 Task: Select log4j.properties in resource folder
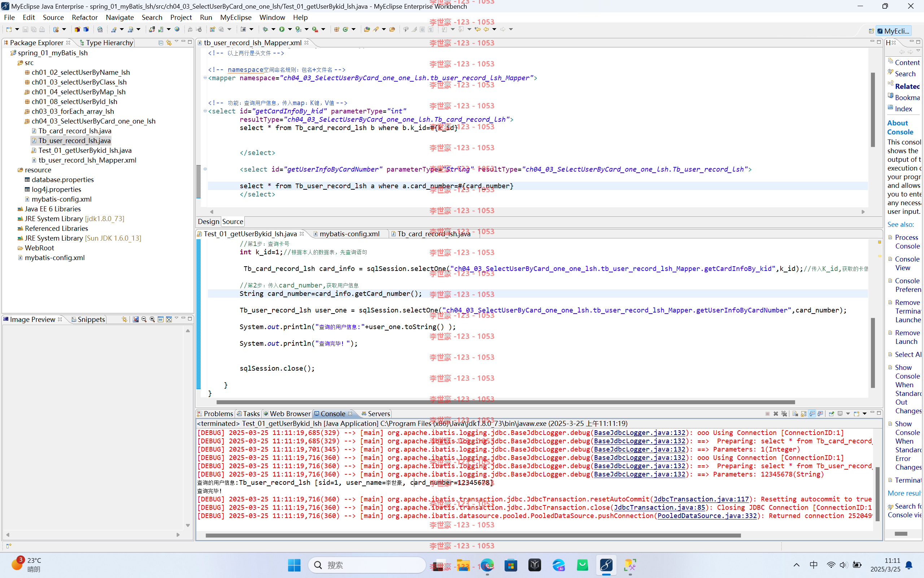(56, 189)
